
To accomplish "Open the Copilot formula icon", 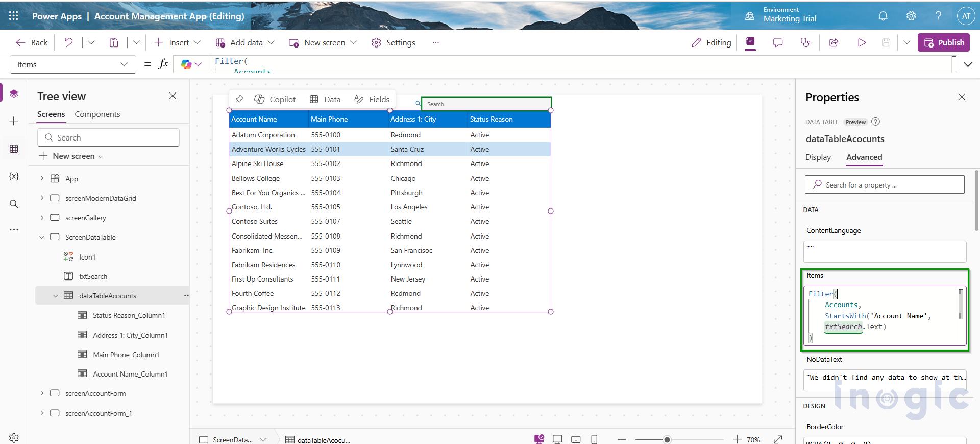I will pyautogui.click(x=186, y=64).
